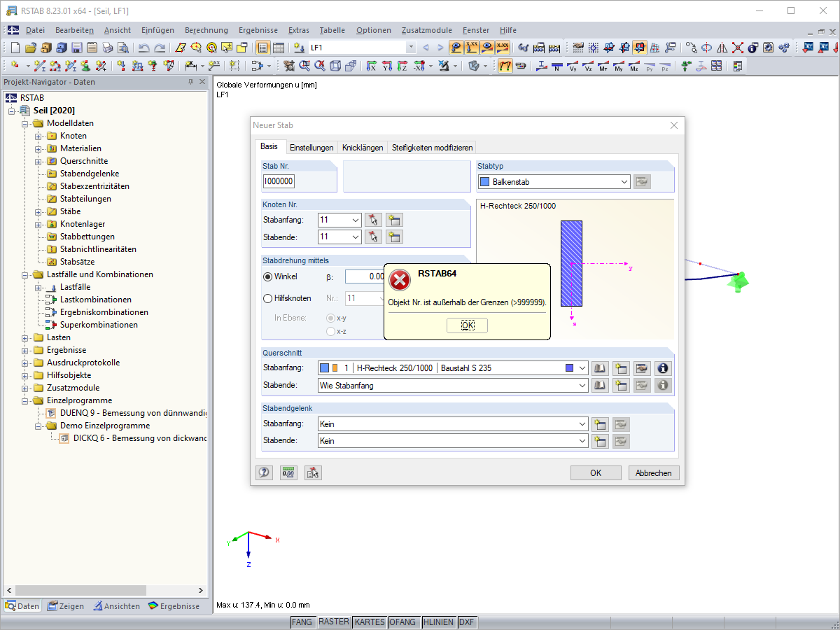Viewport: 840px width, 630px height.
Task: Toggle OFANG object snap
Action: [x=403, y=622]
